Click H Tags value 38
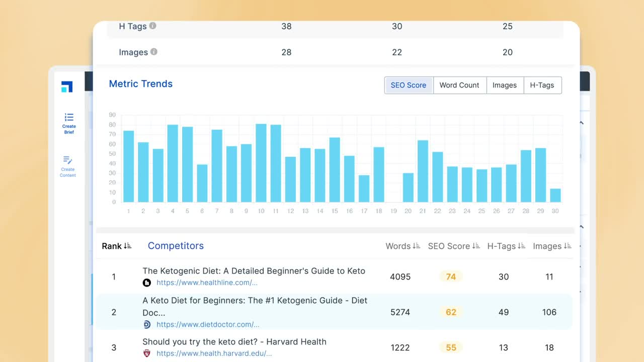The width and height of the screenshot is (644, 362). click(286, 26)
